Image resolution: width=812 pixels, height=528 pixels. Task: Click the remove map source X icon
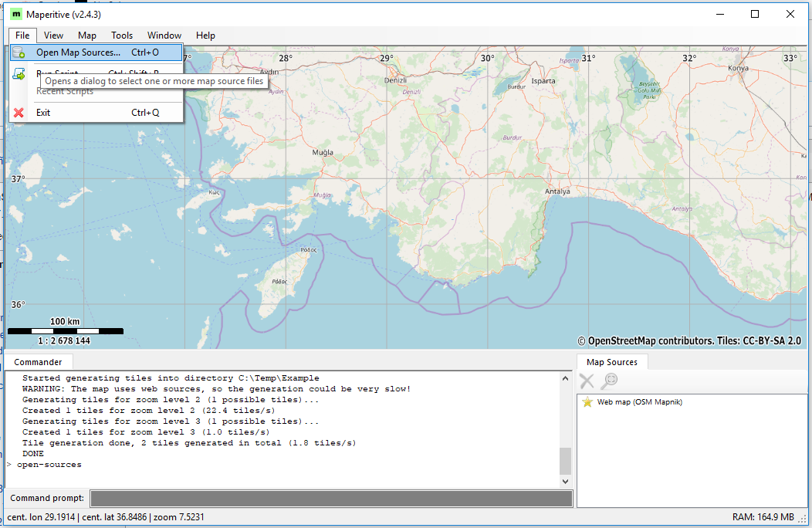(x=587, y=381)
